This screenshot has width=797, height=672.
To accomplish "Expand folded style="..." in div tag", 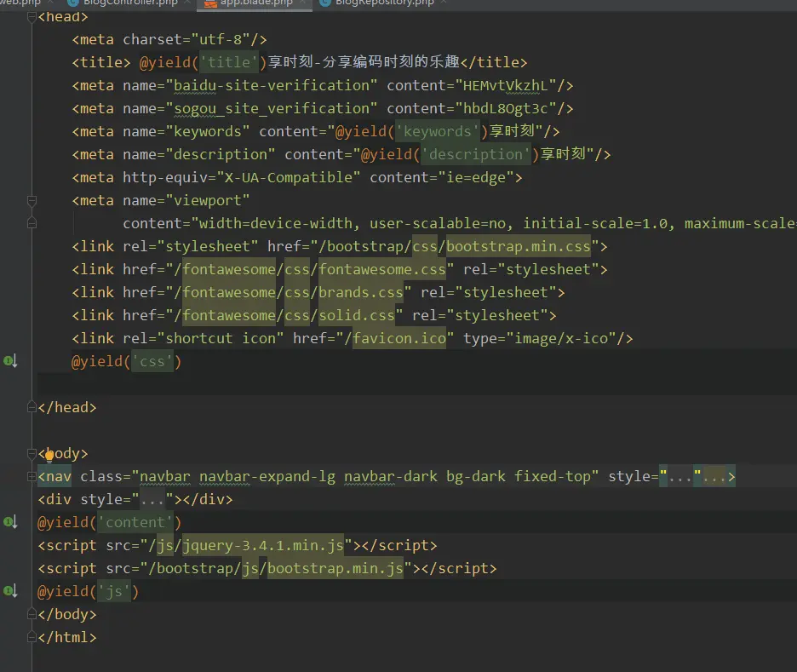I will click(152, 500).
